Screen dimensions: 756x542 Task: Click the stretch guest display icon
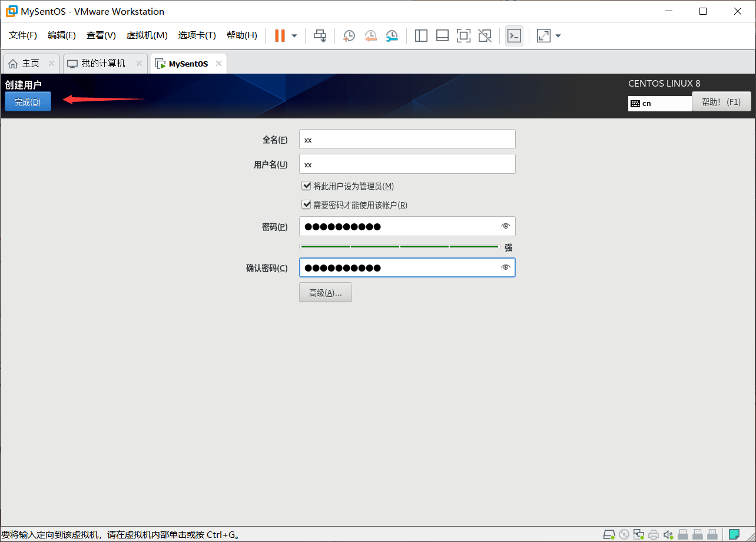[x=543, y=36]
